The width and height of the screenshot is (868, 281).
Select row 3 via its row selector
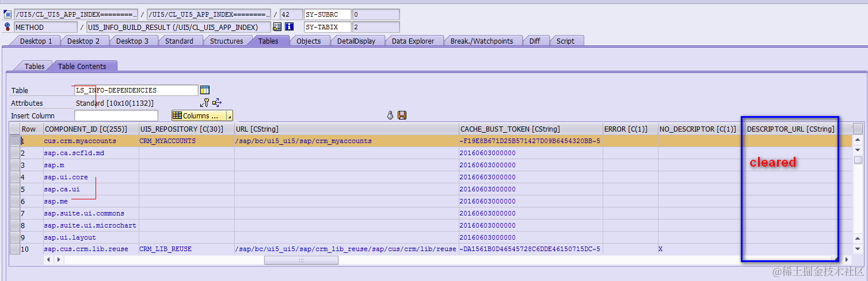tap(15, 165)
